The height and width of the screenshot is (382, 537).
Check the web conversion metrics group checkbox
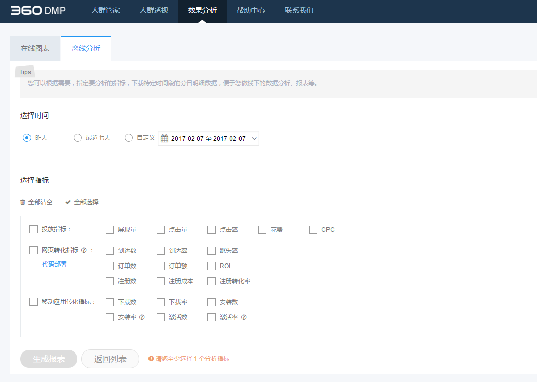tap(33, 250)
